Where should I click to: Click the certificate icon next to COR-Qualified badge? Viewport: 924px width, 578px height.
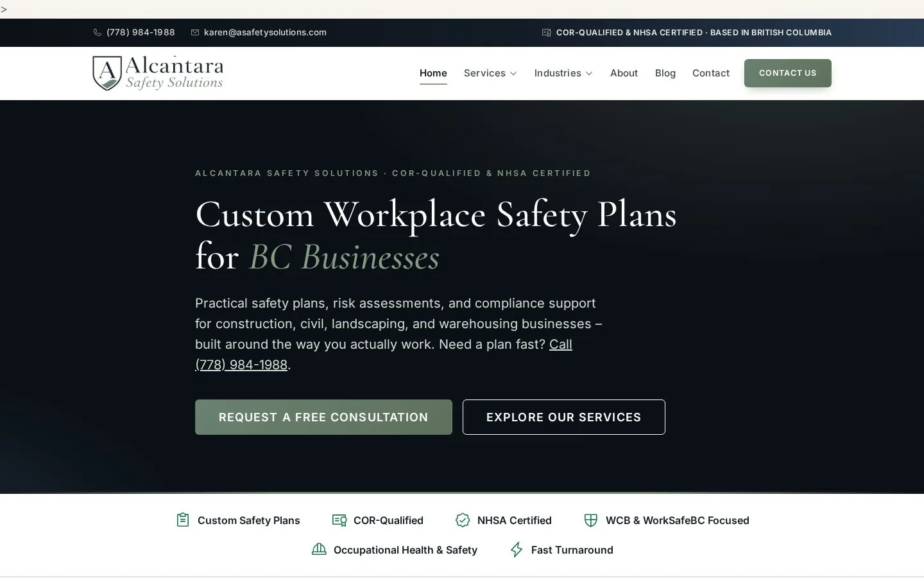339,520
